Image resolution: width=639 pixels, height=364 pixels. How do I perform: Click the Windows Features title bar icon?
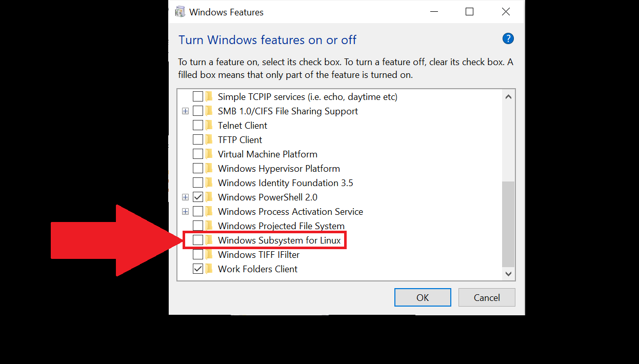(x=180, y=12)
